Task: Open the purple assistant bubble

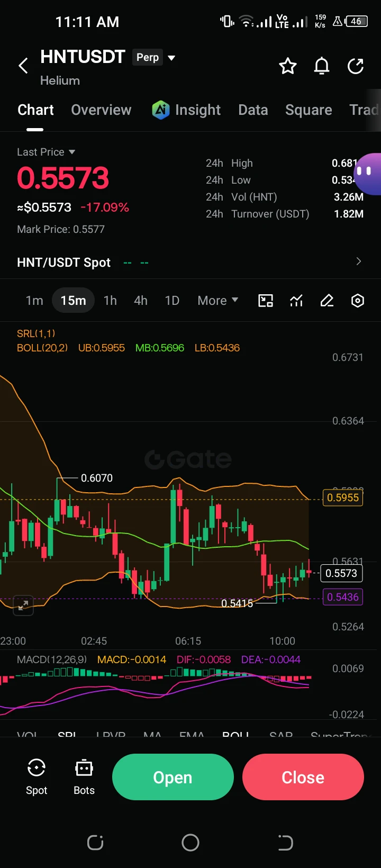Action: click(x=367, y=174)
